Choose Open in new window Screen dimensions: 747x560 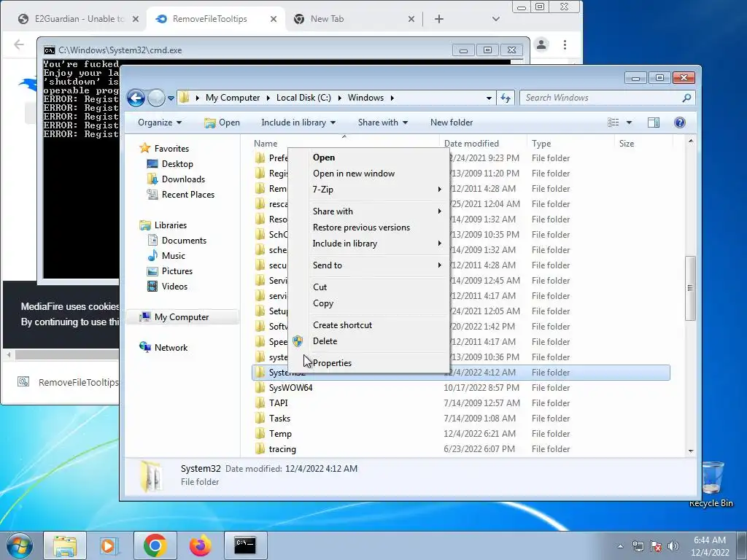[368, 174]
